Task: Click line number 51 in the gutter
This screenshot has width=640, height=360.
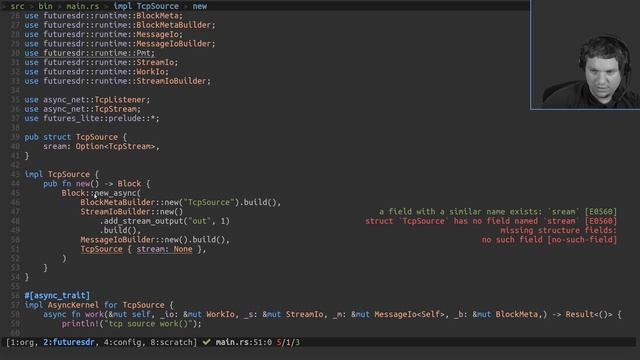Action: tap(15, 249)
